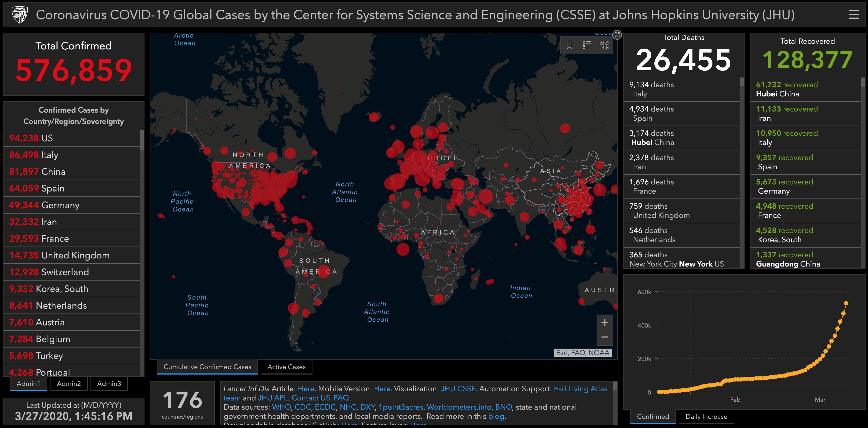Open the map legend list icon
868x428 pixels.
click(x=587, y=45)
